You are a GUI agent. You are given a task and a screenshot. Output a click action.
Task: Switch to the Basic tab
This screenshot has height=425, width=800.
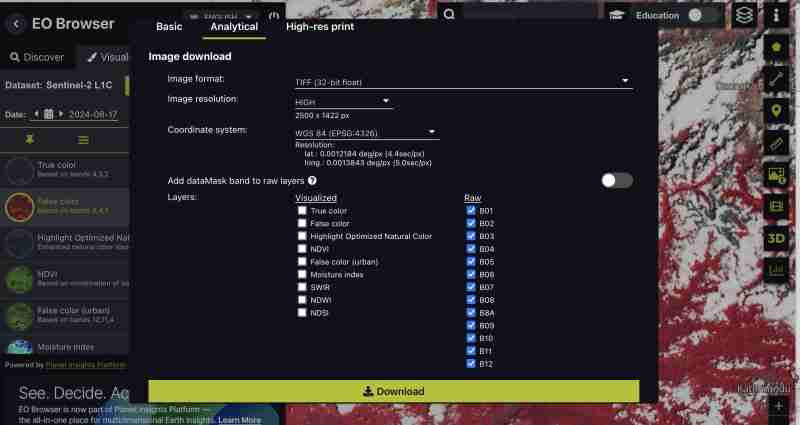[x=169, y=26]
